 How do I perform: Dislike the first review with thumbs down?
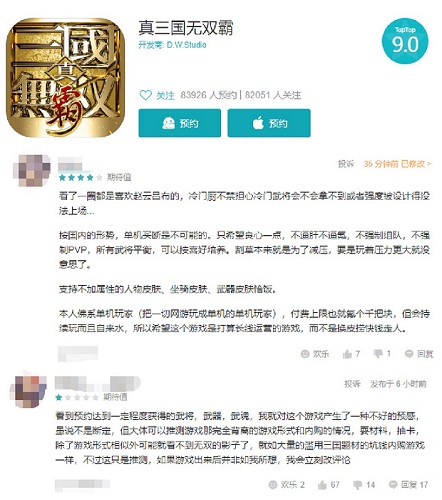coord(382,354)
